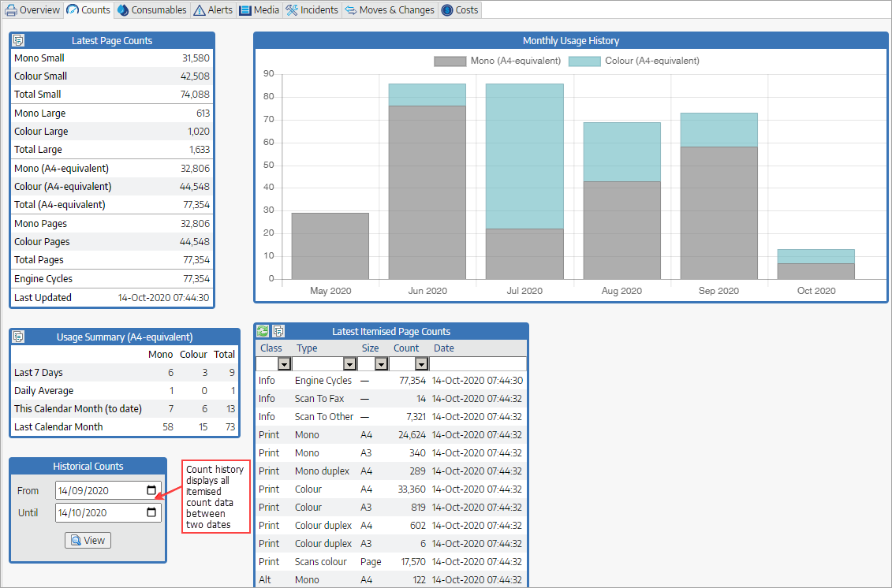Refresh the Latest Itemised Page Counts
This screenshot has width=892, height=588.
(263, 332)
